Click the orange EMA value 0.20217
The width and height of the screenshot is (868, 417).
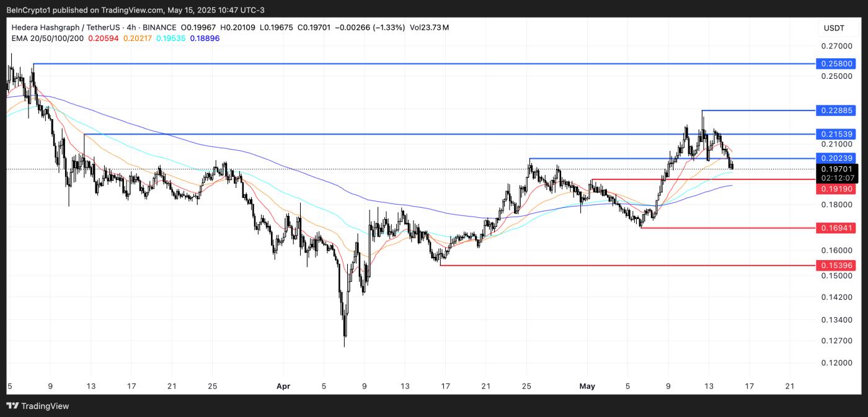[139, 38]
